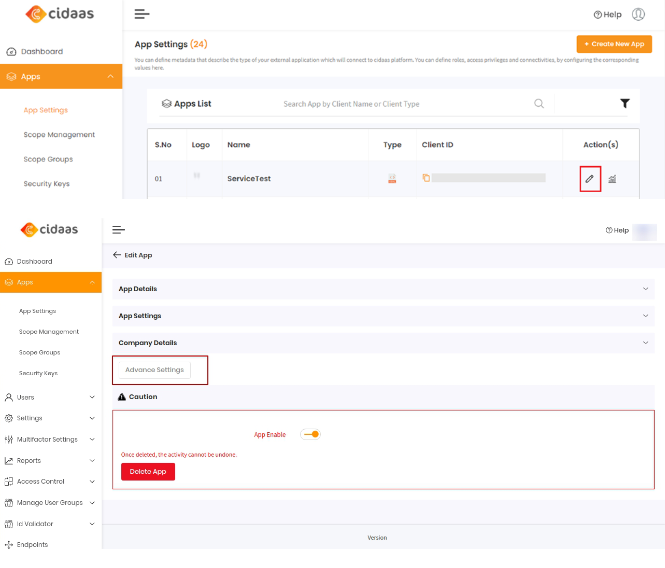Screen dimensions: 665x568
Task: Click the Advance Settings button
Action: pos(154,370)
